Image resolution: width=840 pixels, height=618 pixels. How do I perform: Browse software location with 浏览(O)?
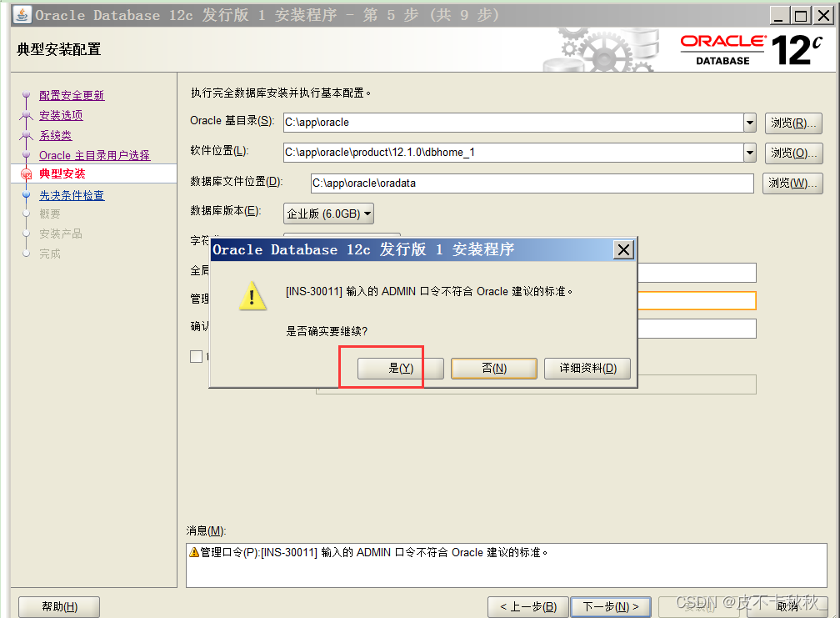point(793,153)
